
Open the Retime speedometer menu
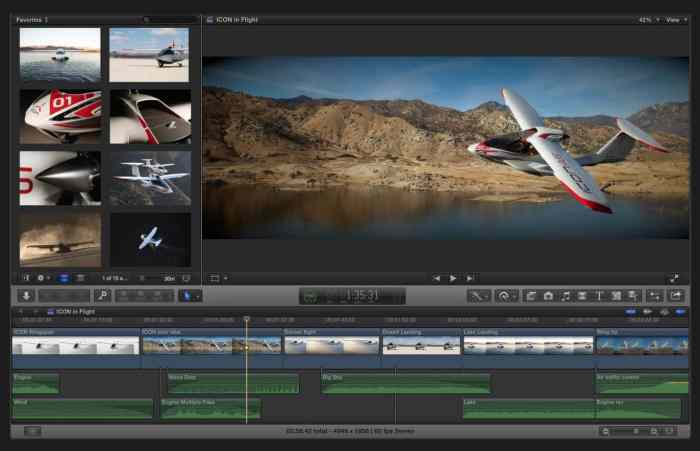click(506, 296)
